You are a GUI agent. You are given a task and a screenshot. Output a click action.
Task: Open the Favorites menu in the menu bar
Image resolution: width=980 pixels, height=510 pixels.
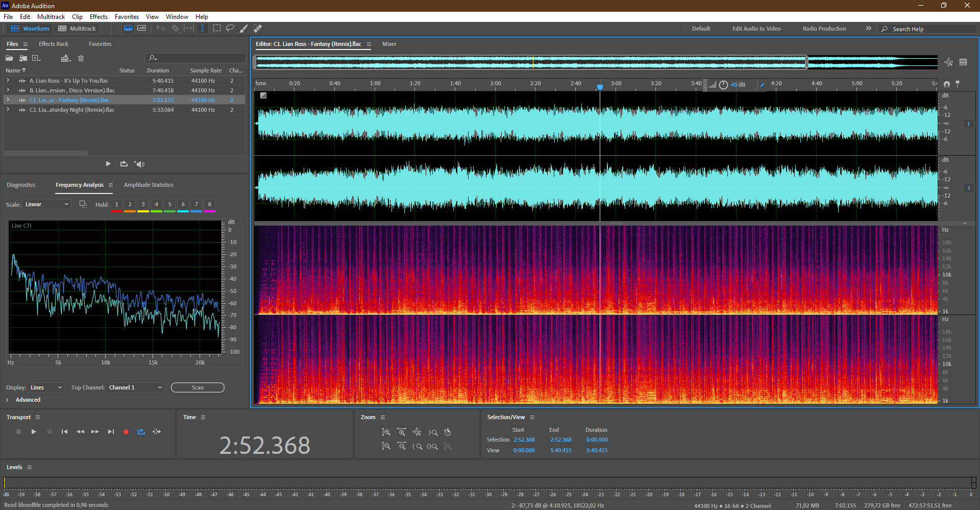(127, 17)
